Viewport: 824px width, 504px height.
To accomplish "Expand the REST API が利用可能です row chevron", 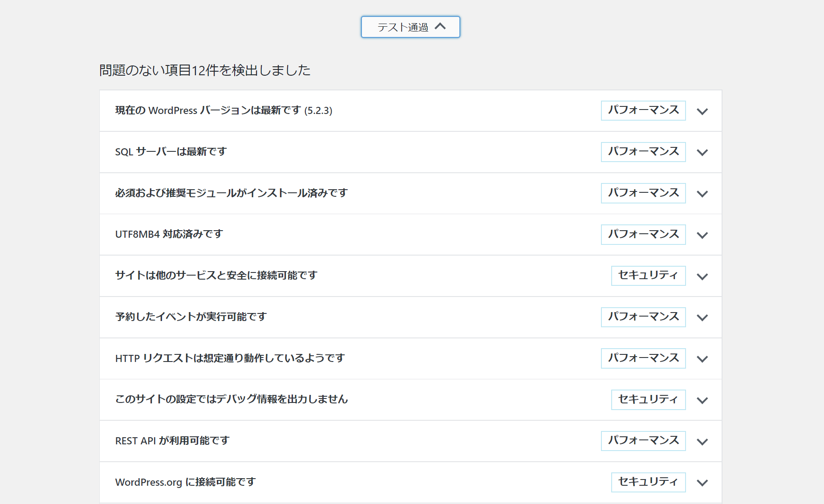I will [x=702, y=442].
